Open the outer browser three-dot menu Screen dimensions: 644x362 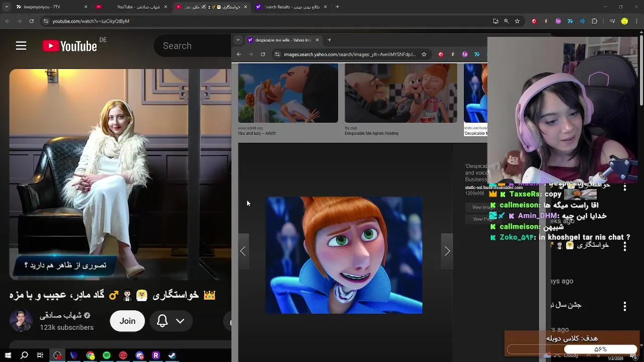point(637,21)
